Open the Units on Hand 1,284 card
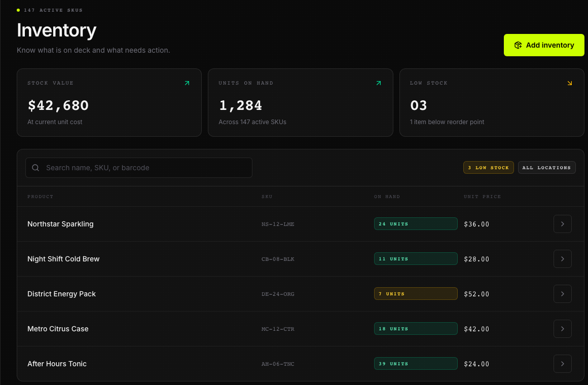588x385 pixels. pos(301,102)
